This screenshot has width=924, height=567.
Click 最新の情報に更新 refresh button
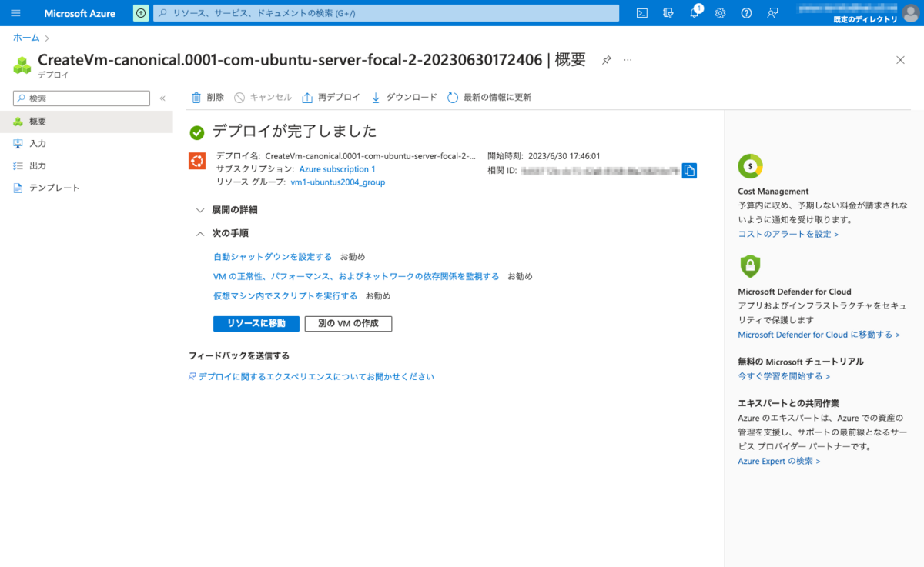489,98
